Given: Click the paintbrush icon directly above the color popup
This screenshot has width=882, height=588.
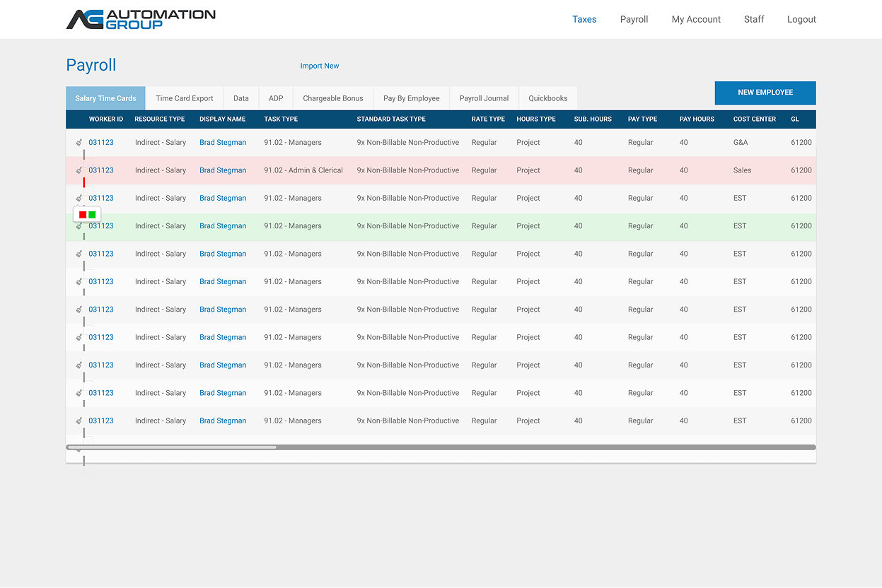Looking at the screenshot, I should coord(79,198).
